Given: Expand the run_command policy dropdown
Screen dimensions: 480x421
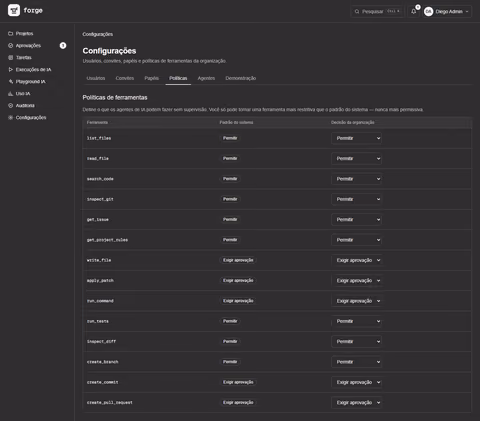Looking at the screenshot, I should 356,301.
